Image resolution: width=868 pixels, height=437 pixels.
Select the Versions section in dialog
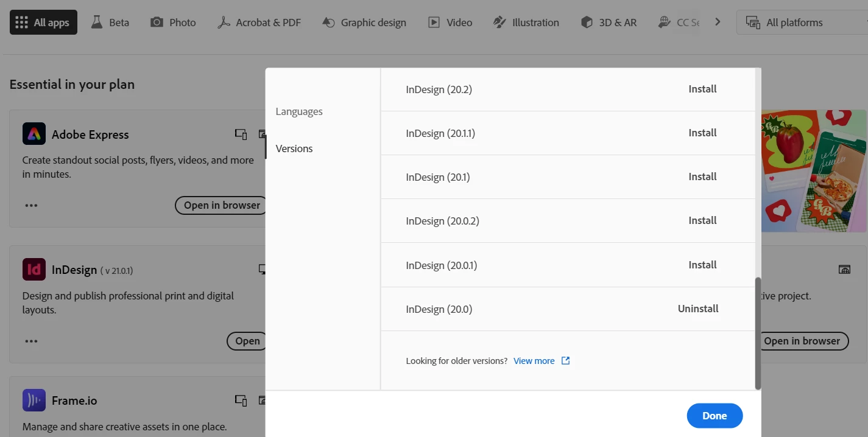294,149
